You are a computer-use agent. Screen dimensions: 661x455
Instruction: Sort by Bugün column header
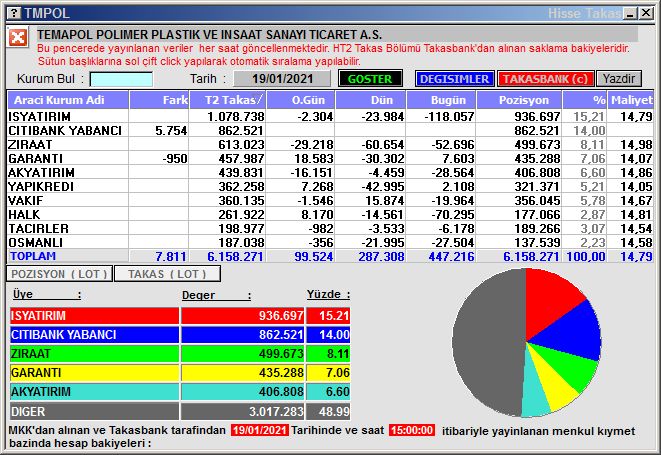[x=441, y=100]
